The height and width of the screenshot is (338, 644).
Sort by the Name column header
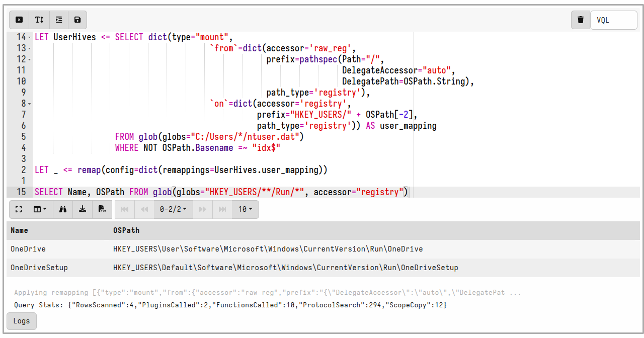pyautogui.click(x=19, y=230)
